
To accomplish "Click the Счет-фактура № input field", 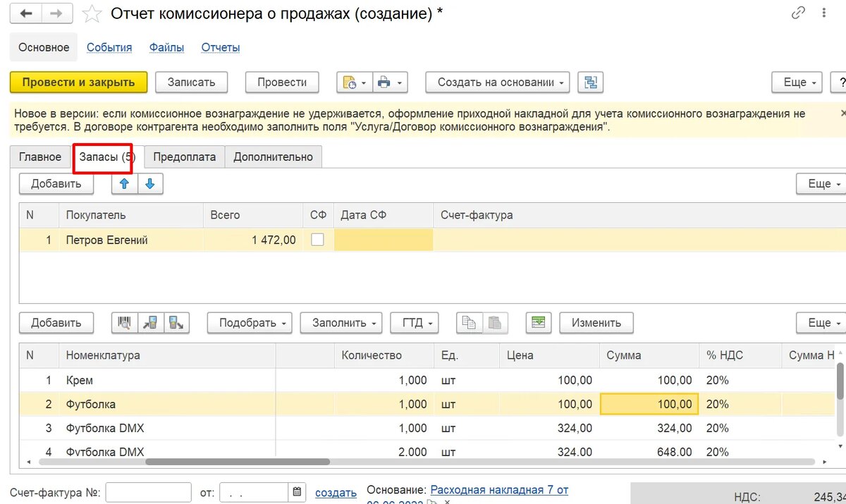I will [148, 492].
